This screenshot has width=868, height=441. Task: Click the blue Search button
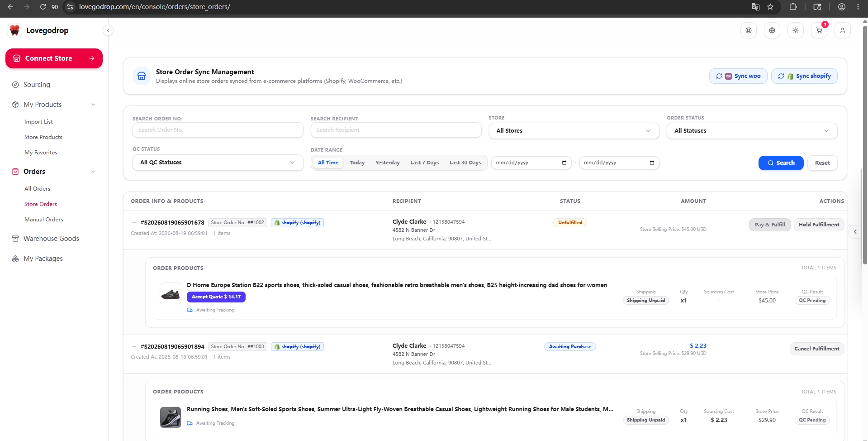pos(781,163)
